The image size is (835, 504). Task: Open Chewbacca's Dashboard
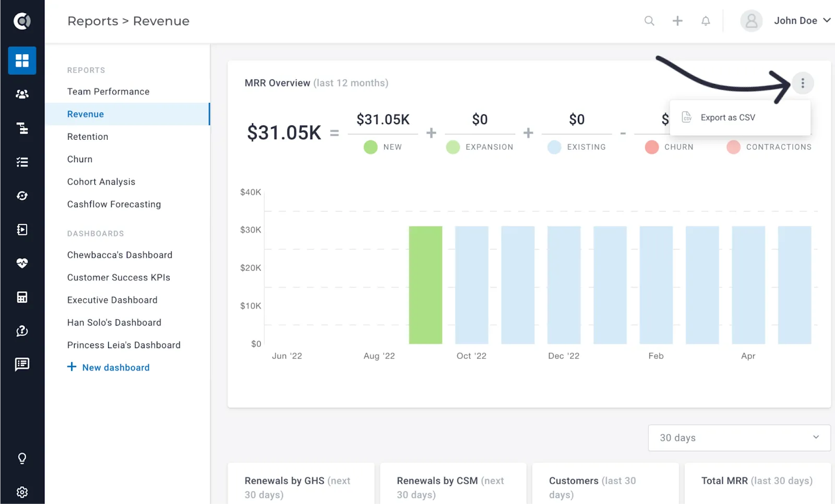120,255
